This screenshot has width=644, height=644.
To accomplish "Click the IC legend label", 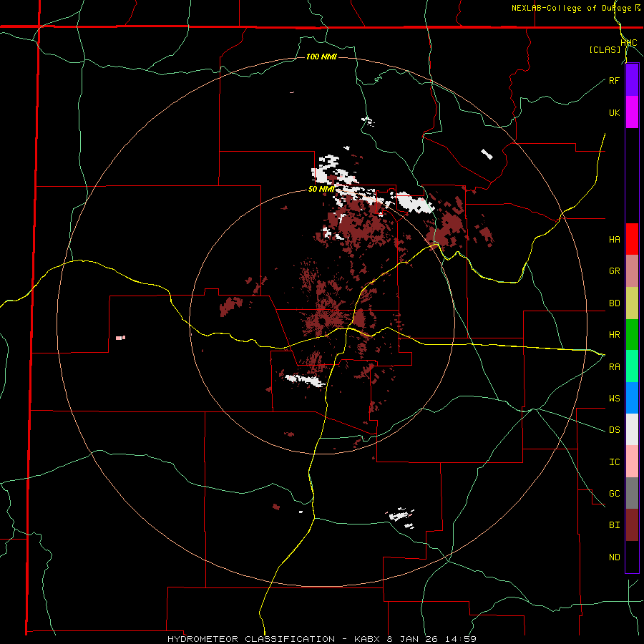I will pyautogui.click(x=614, y=462).
